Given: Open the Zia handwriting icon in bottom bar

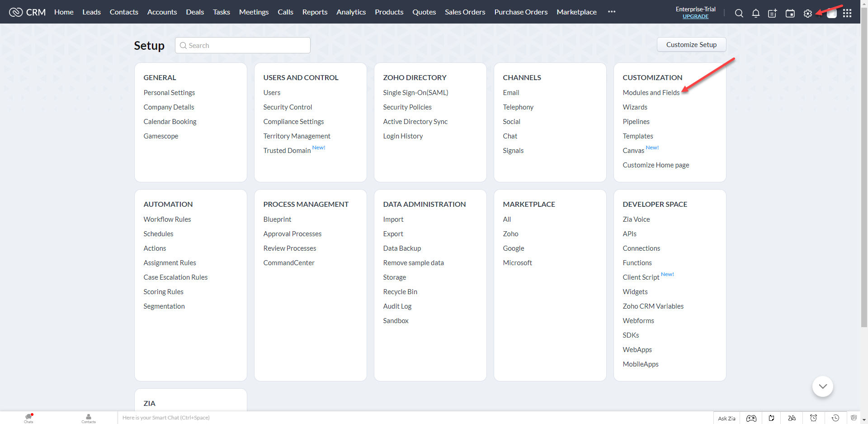Looking at the screenshot, I should click(x=792, y=418).
